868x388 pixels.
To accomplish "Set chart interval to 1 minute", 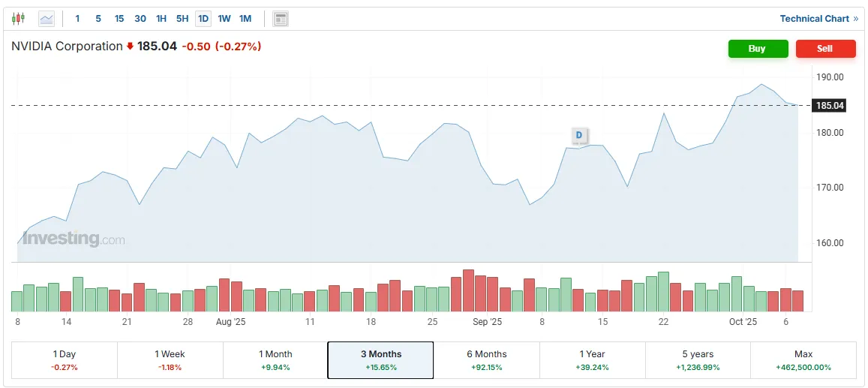I will 77,19.
